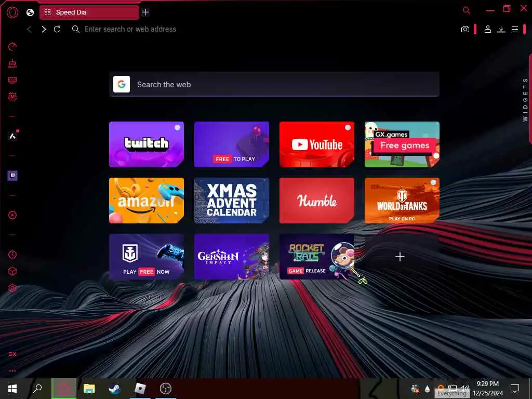The width and height of the screenshot is (532, 399).
Task: Open GX.games Free games tile
Action: [x=402, y=144]
